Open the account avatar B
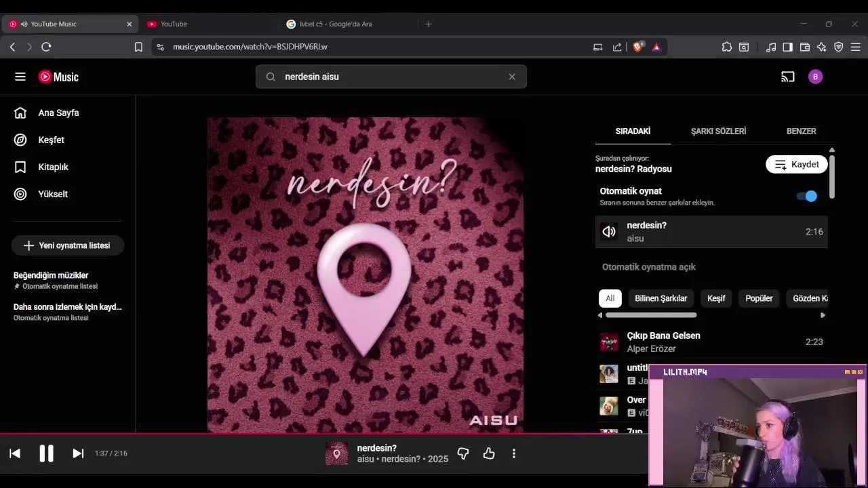This screenshot has height=488, width=868. 816,77
